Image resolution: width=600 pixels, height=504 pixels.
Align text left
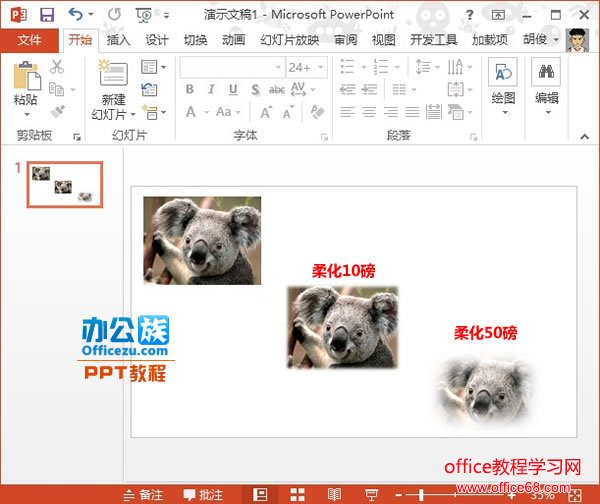347,112
